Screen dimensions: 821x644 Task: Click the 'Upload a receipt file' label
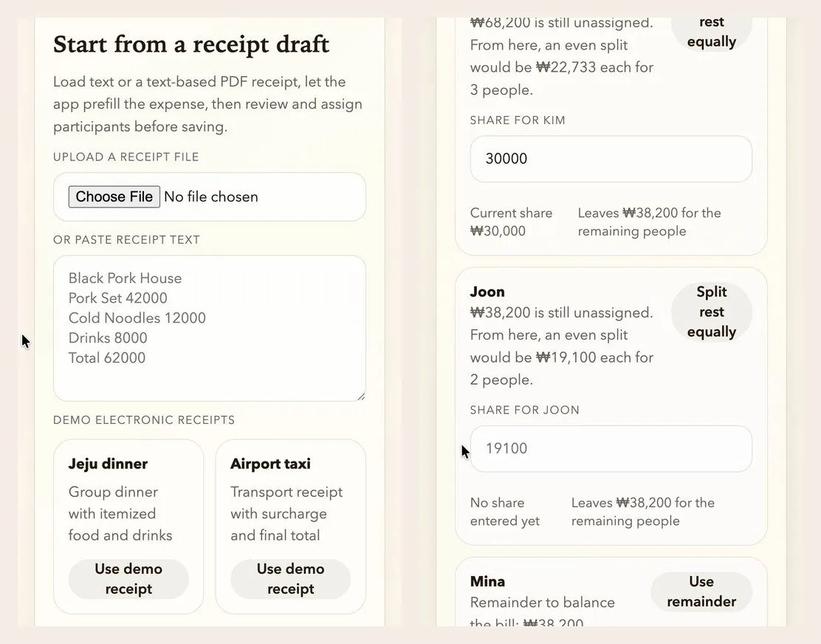[x=126, y=157]
